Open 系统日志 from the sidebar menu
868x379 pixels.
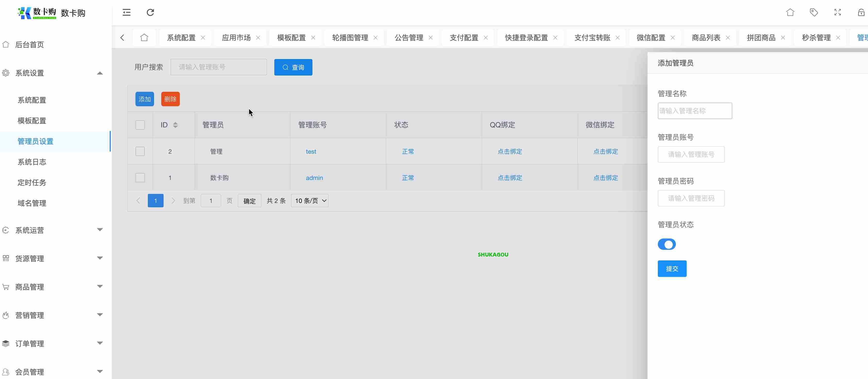click(32, 162)
